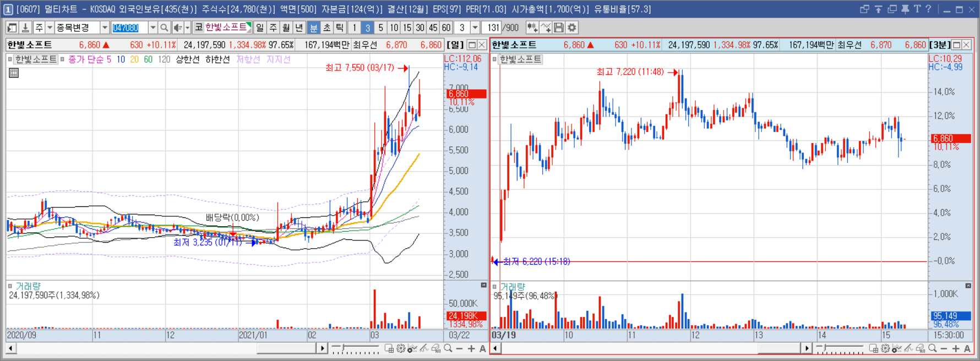Click the speaker sound icon in the toolbar
The image size is (980, 361).
[x=177, y=28]
